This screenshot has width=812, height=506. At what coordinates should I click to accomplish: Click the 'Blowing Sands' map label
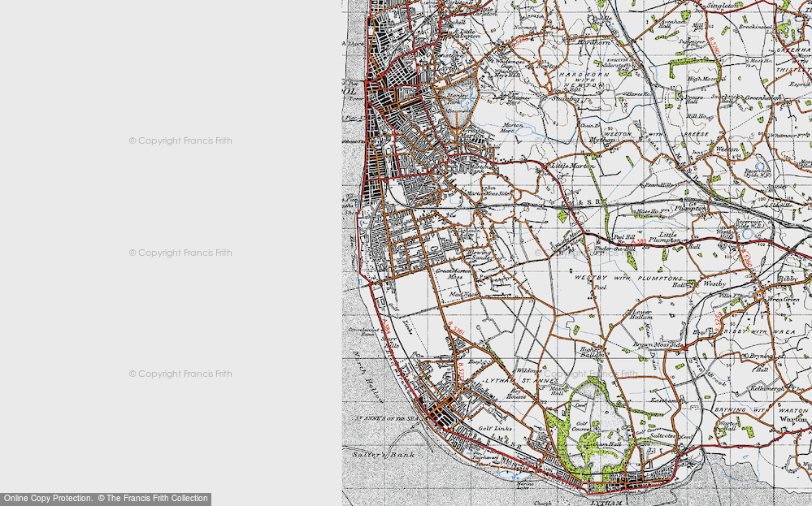point(479,254)
